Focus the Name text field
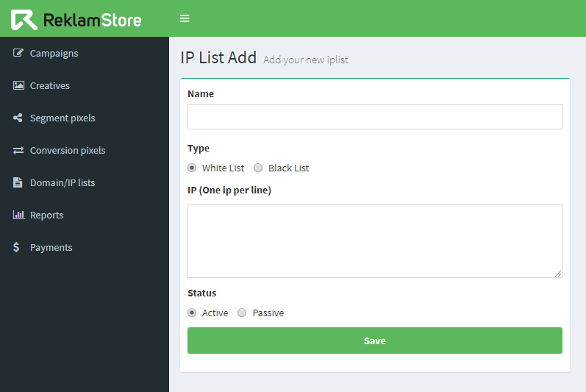586x392 pixels. point(374,117)
